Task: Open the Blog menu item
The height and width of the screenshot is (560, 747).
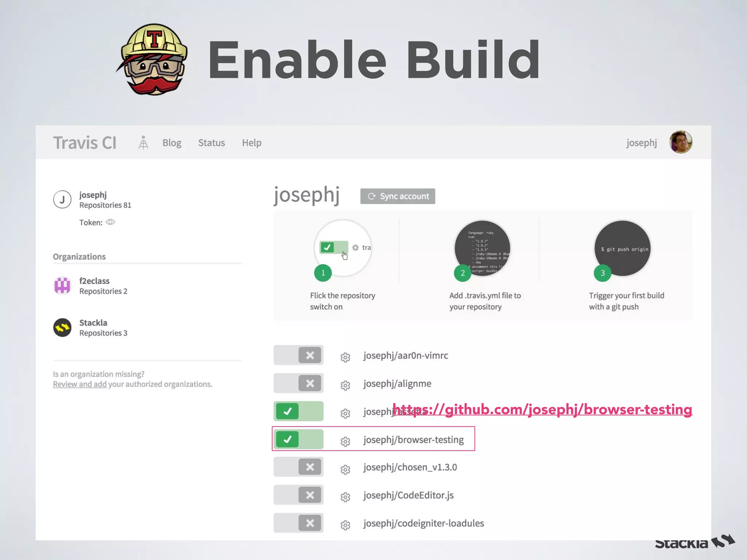Action: [x=172, y=143]
